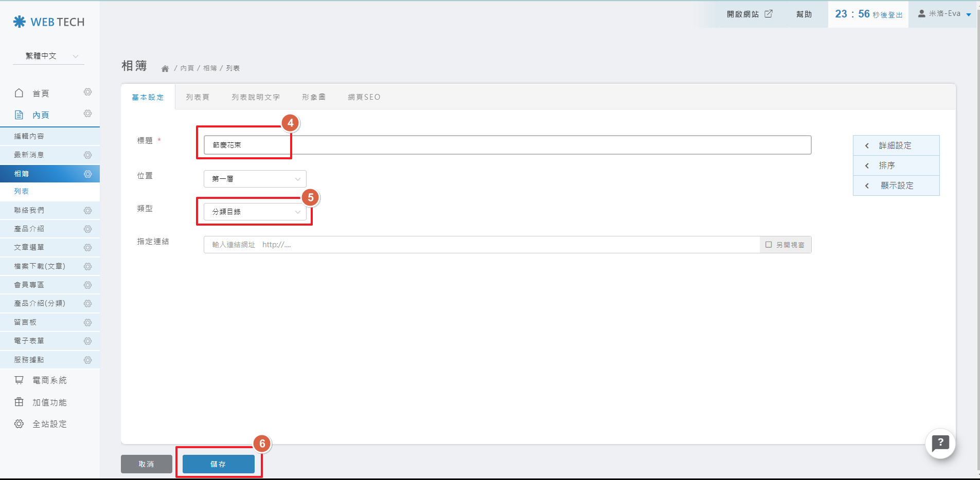
Task: Click the 取消 cancel button
Action: coord(146,464)
